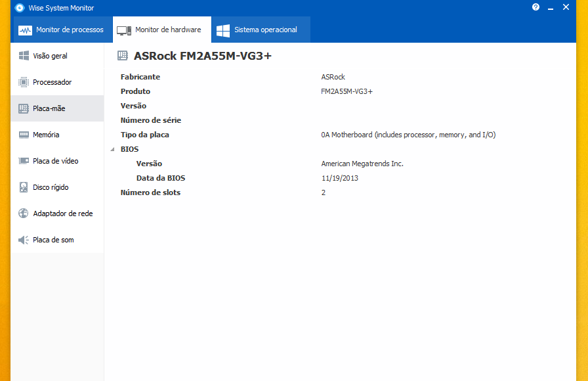Click the ASRock FM2A55M-VG3+ heading

click(203, 56)
